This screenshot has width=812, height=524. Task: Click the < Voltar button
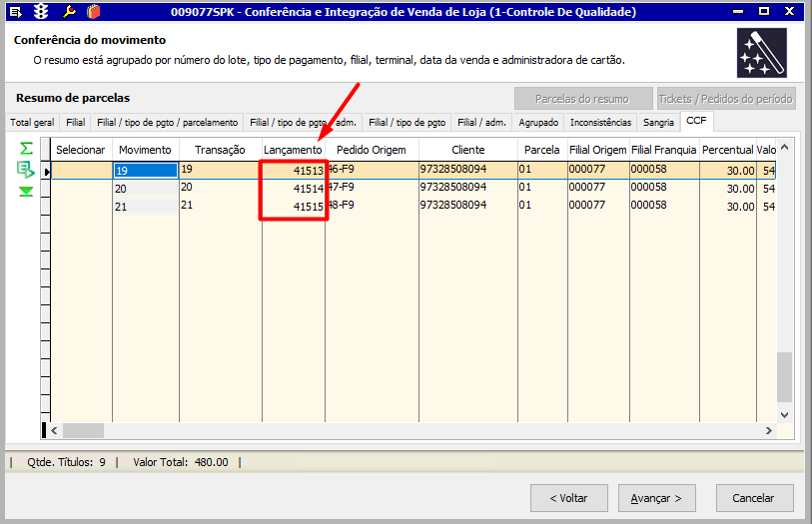click(x=568, y=498)
